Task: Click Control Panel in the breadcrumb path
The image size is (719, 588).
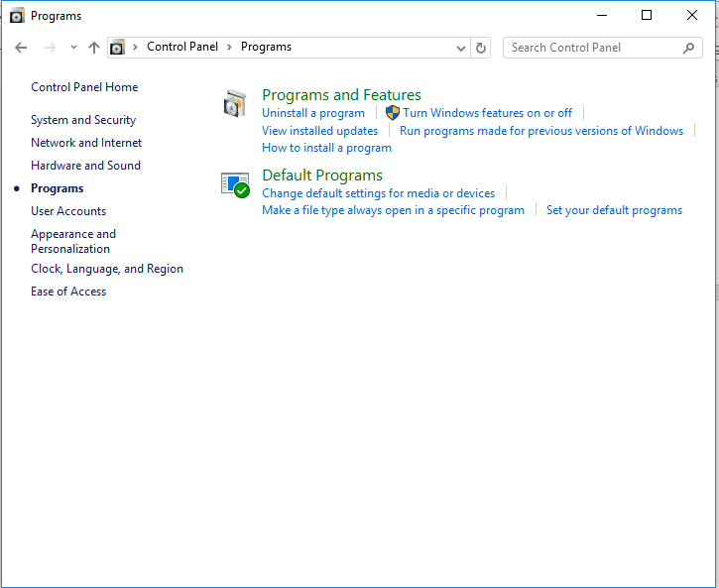Action: (182, 47)
